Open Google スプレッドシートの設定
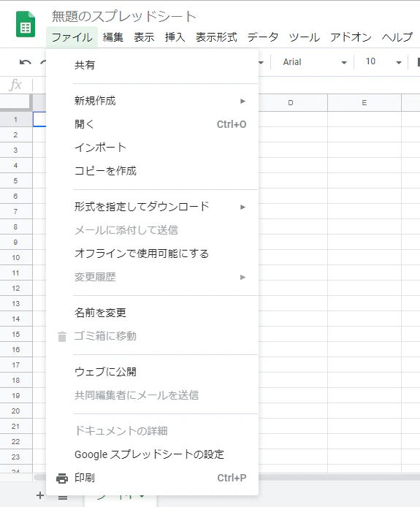 click(x=152, y=454)
